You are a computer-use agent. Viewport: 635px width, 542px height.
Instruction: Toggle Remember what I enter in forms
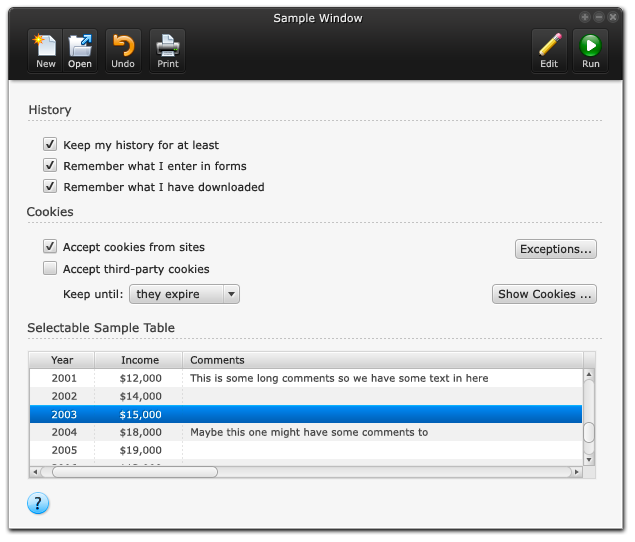coord(50,165)
